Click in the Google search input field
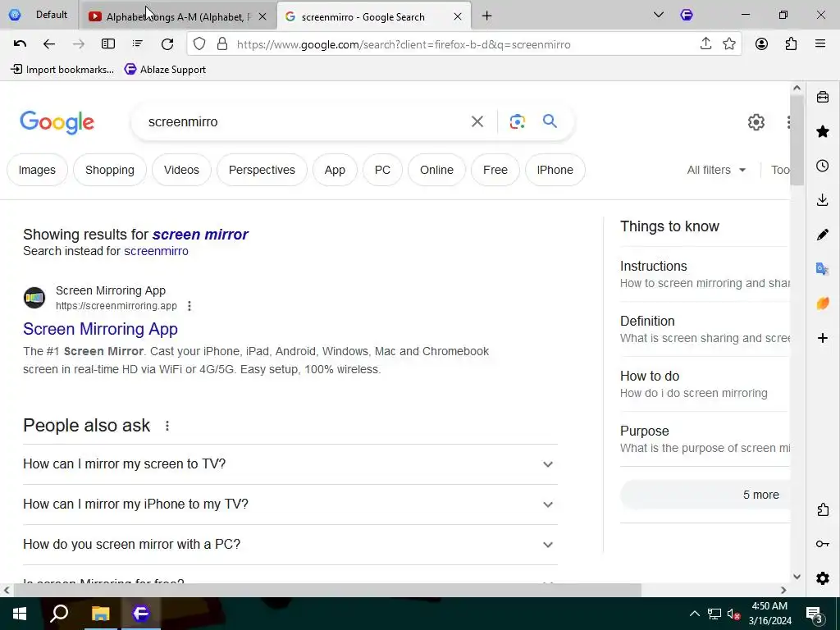The height and width of the screenshot is (630, 840). coord(305,121)
